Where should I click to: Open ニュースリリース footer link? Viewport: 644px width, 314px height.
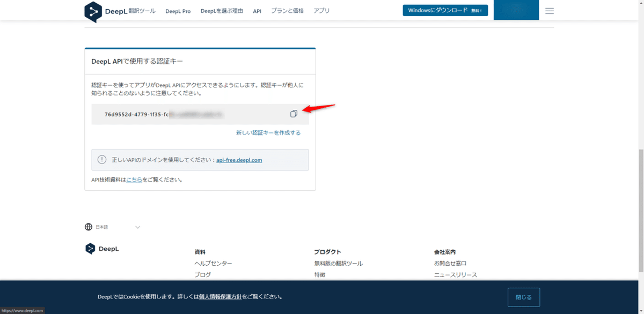point(456,274)
